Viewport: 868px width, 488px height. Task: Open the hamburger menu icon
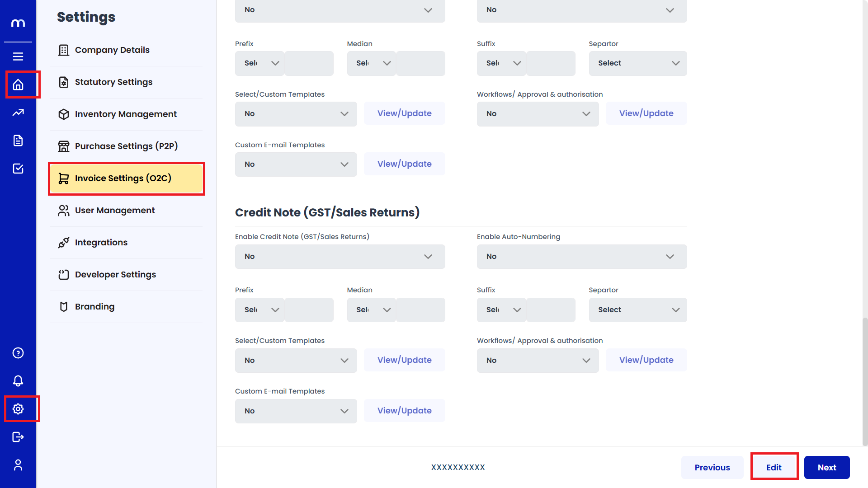18,56
